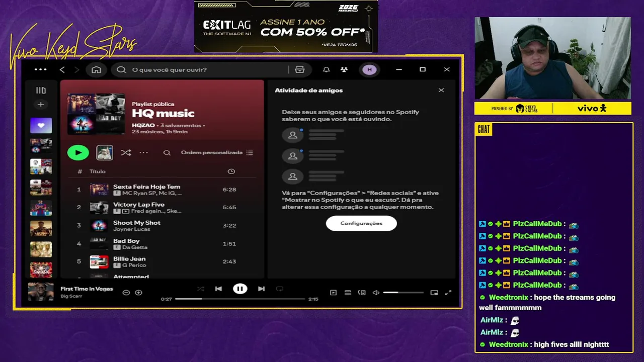Open 'Ordem personalizada' sort dropdown

pyautogui.click(x=217, y=152)
